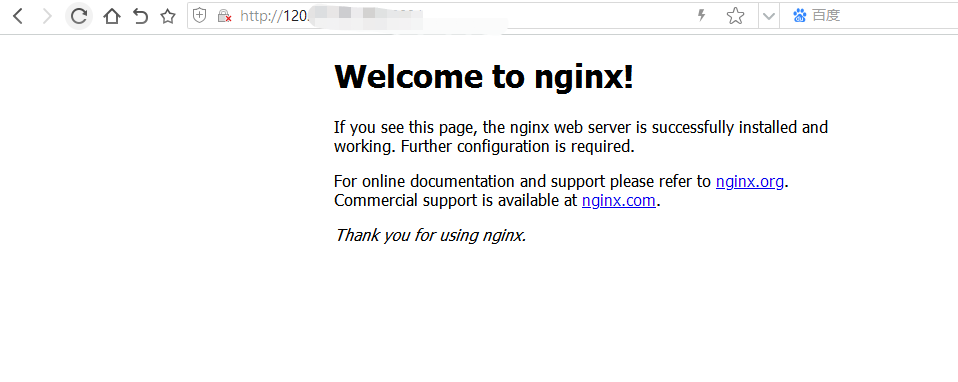Open the nginx.com link
The image size is (958, 382).
[619, 200]
